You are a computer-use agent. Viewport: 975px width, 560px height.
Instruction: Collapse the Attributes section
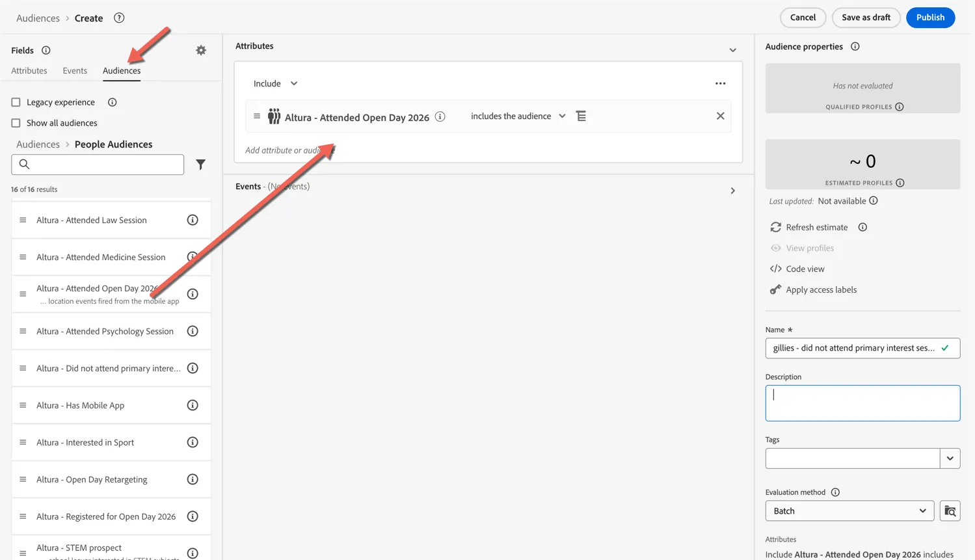(x=732, y=50)
